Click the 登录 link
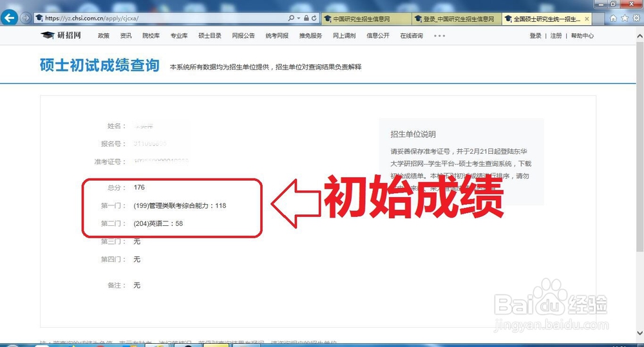 [x=535, y=35]
